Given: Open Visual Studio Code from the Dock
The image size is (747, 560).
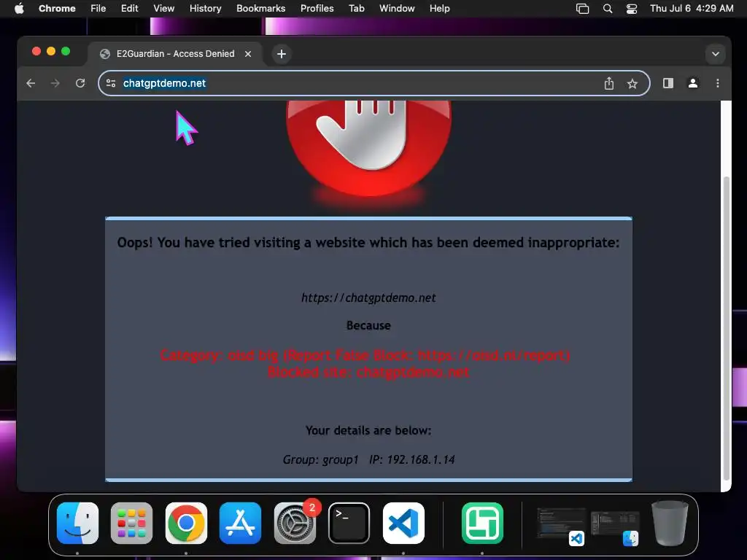Looking at the screenshot, I should click(x=403, y=523).
